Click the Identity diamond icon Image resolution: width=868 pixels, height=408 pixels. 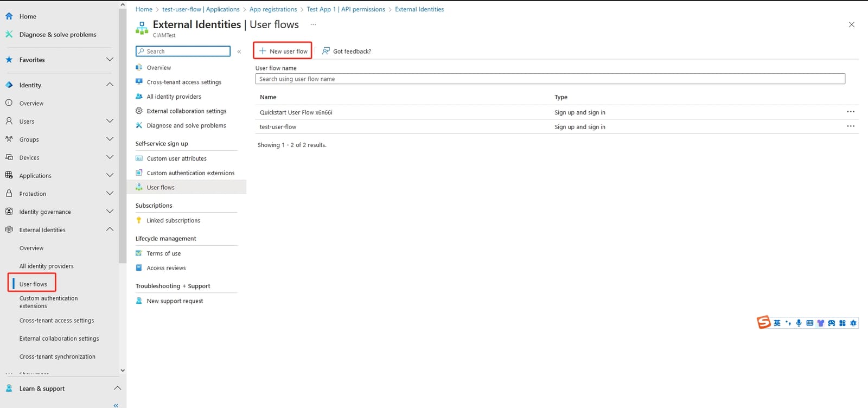tap(9, 85)
